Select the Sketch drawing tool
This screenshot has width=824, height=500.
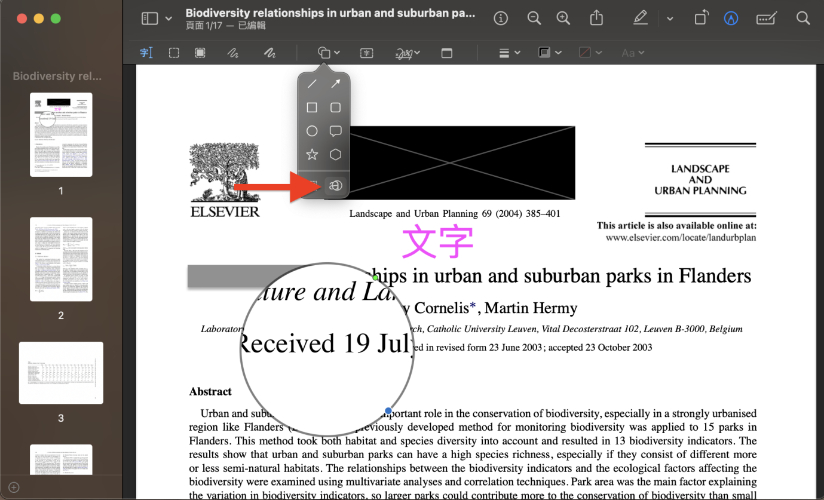232,52
